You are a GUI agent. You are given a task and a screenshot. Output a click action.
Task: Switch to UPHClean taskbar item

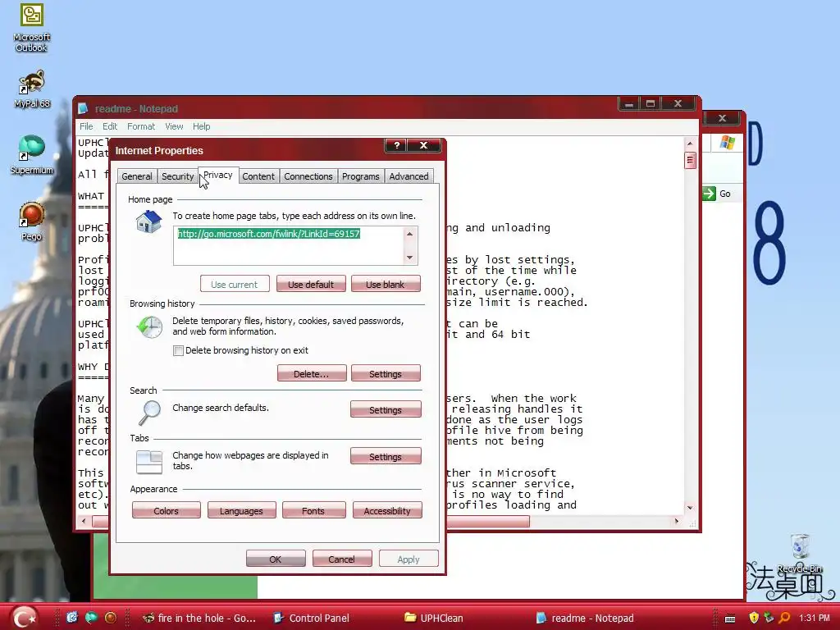click(434, 619)
